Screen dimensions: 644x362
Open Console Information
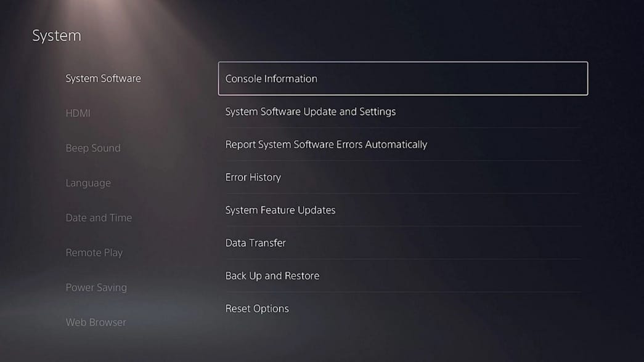271,78
